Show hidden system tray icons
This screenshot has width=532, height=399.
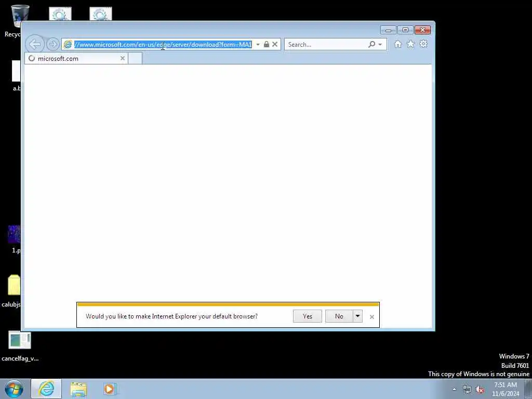click(x=454, y=390)
